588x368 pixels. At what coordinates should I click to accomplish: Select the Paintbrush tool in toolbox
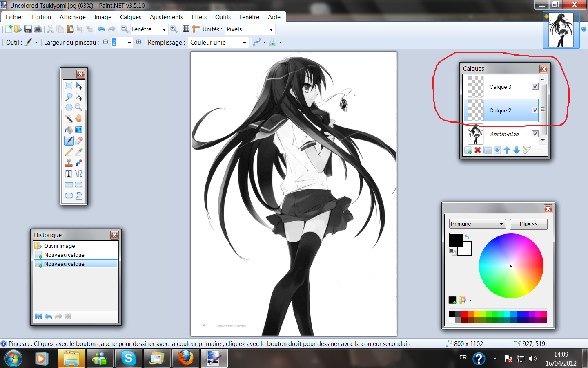(69, 141)
